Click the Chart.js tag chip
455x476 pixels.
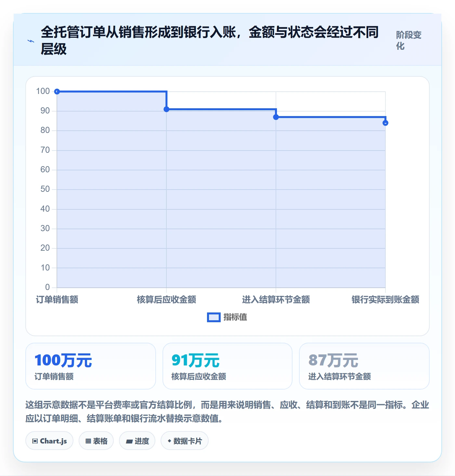click(49, 441)
